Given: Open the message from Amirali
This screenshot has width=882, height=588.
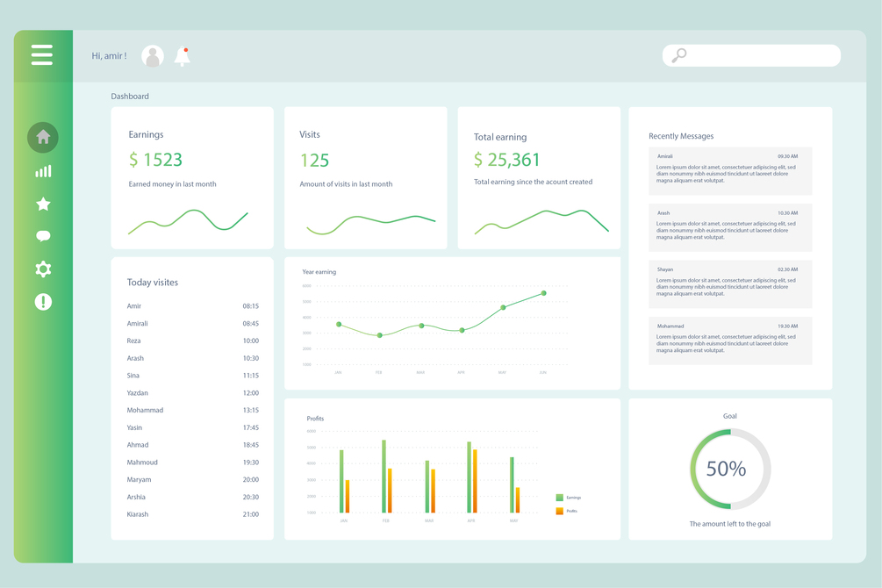Looking at the screenshot, I should [730, 171].
